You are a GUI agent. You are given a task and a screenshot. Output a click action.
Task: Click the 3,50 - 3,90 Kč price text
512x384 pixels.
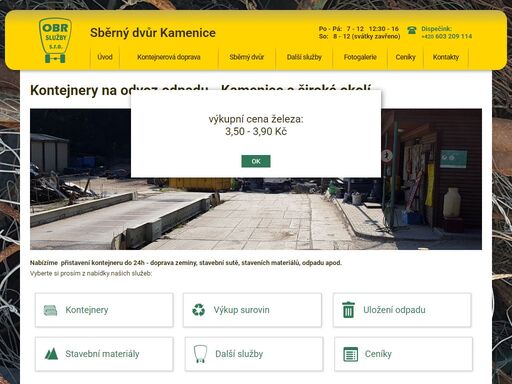pos(256,131)
